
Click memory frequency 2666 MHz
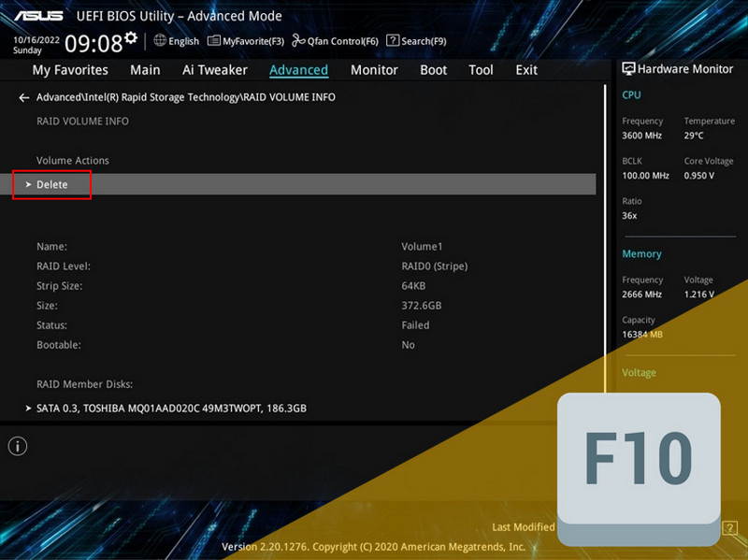641,294
